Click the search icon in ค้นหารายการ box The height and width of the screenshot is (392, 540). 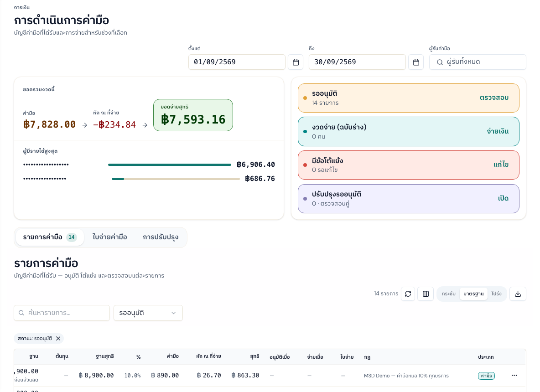(21, 313)
